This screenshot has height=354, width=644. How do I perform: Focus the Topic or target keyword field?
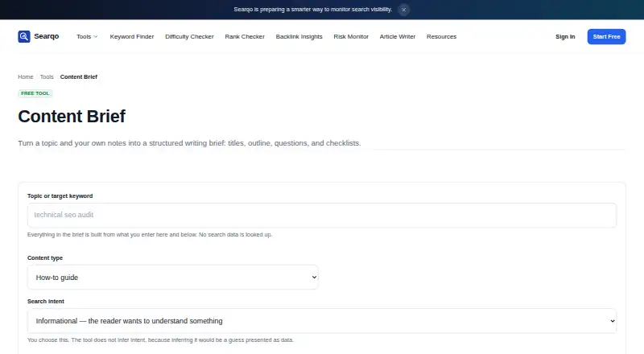(321, 215)
